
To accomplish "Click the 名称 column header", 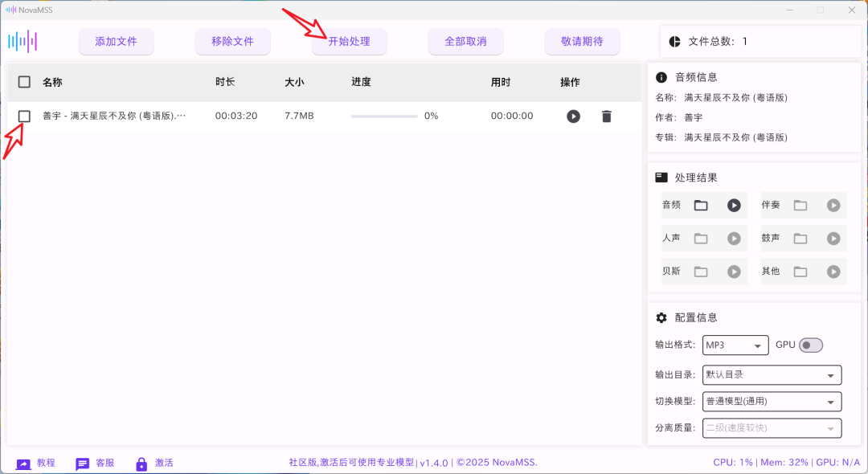I will click(52, 82).
